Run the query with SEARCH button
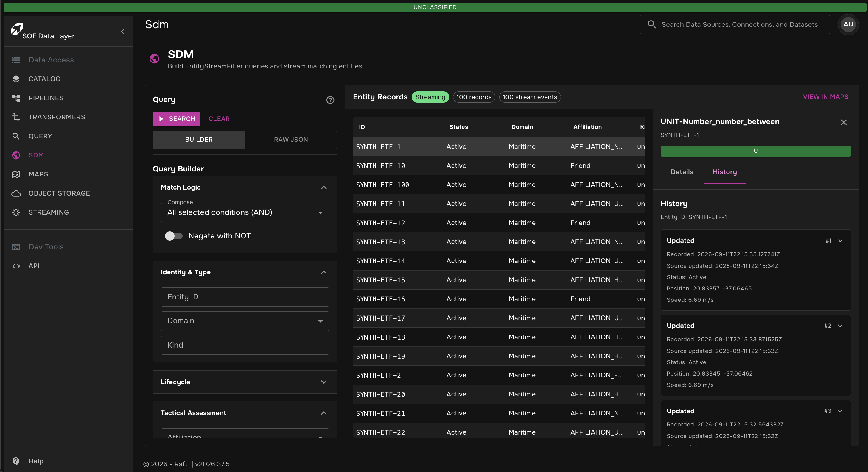Screen dimensions: 868x472 point(176,119)
